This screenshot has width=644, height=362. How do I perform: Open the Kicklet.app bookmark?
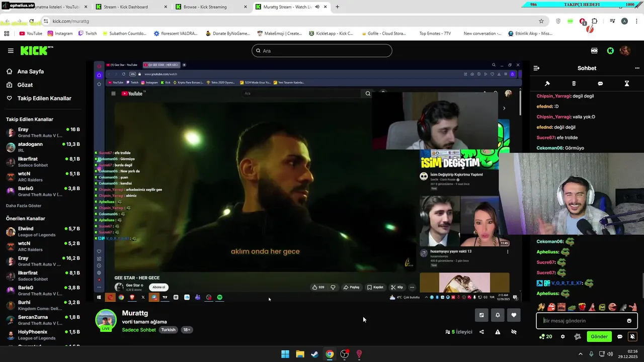(331, 34)
